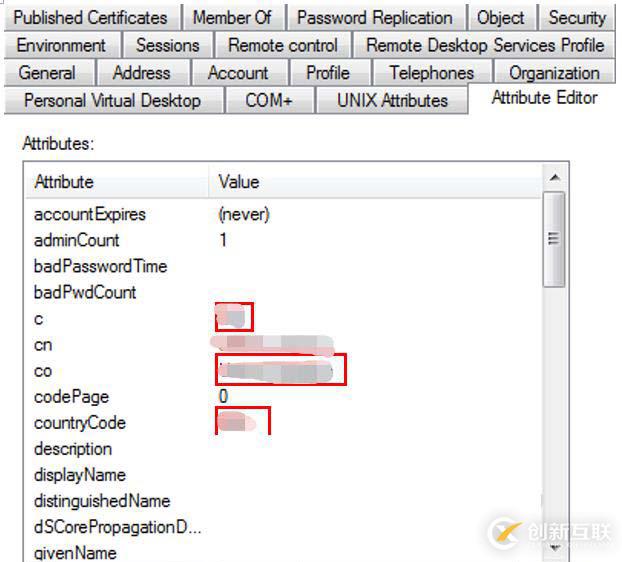This screenshot has width=622, height=562.
Task: Open the COM+ tab
Action: [269, 100]
